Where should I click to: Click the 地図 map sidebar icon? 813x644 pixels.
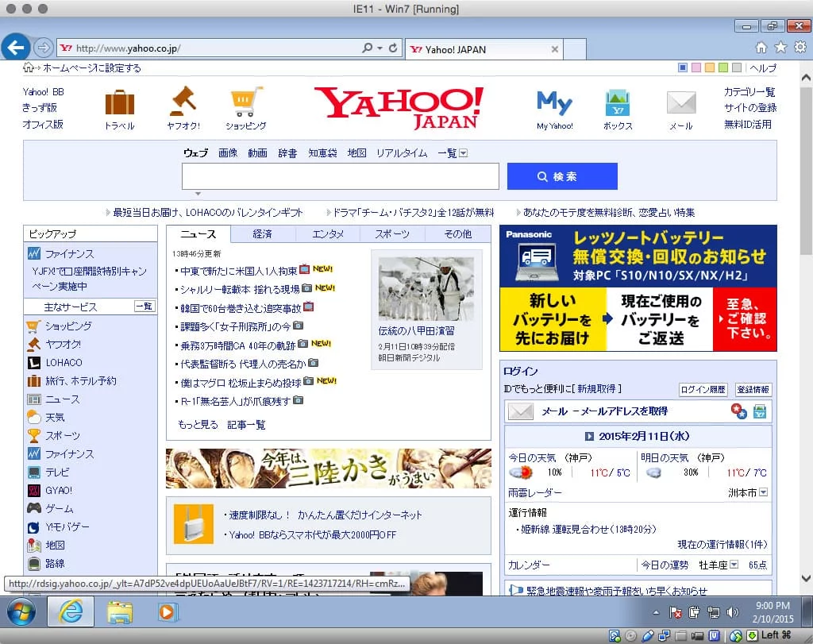click(x=33, y=545)
